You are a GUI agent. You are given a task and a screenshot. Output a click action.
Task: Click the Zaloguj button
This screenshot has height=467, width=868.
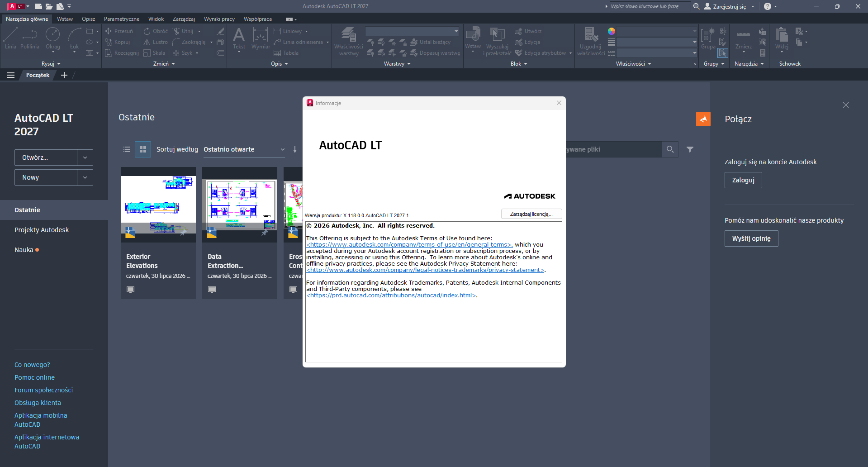(743, 180)
